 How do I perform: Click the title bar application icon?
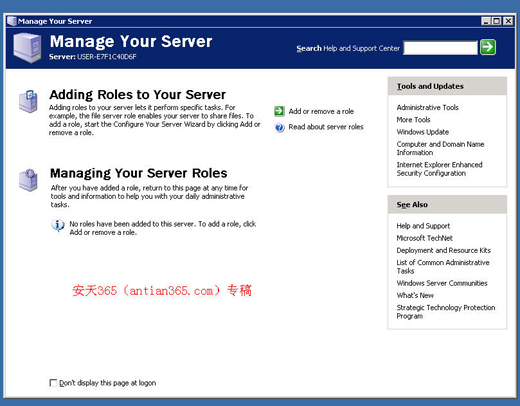click(12, 21)
